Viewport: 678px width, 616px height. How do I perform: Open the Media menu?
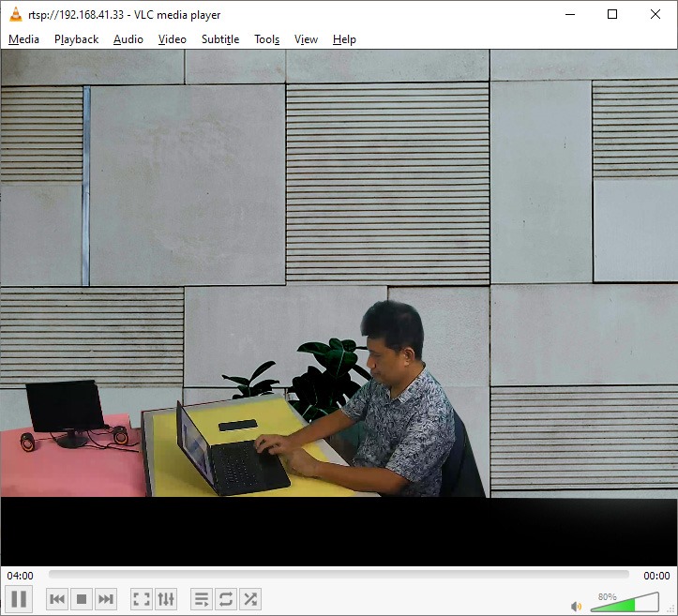pyautogui.click(x=23, y=39)
